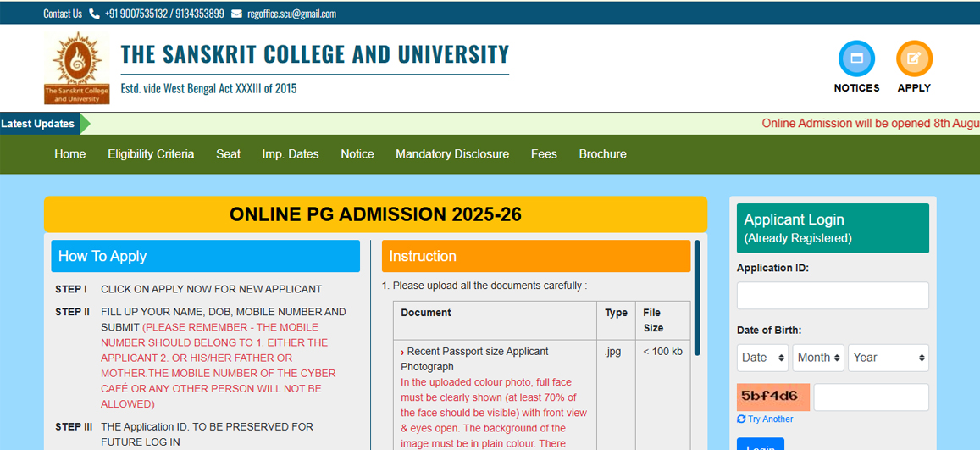
Task: Click Recent Passport size Applicant Photograph text
Action: point(474,358)
